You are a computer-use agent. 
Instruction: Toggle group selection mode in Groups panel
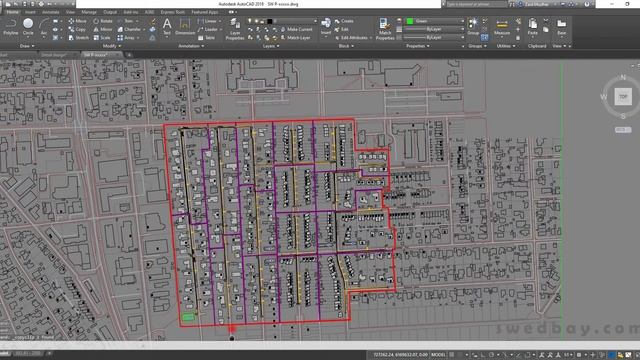484,38
